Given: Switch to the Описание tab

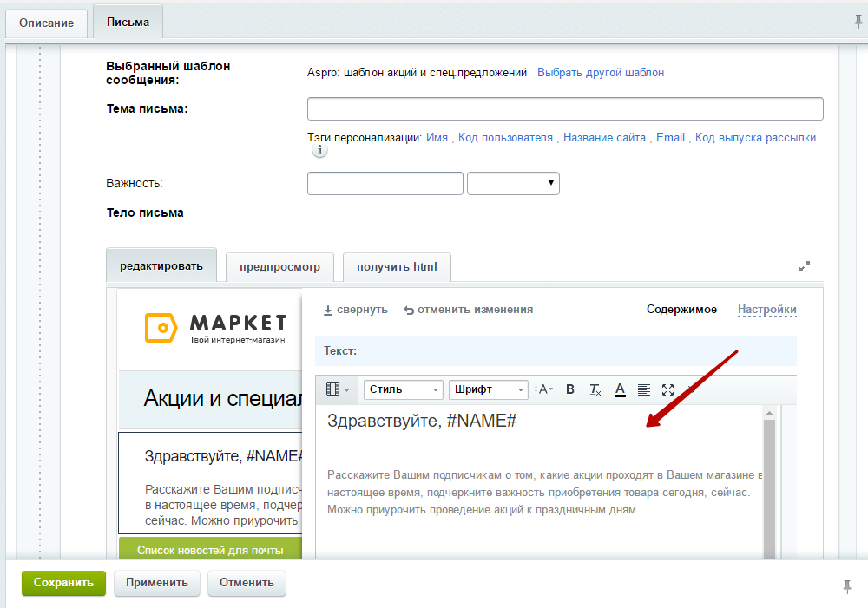Looking at the screenshot, I should point(47,23).
